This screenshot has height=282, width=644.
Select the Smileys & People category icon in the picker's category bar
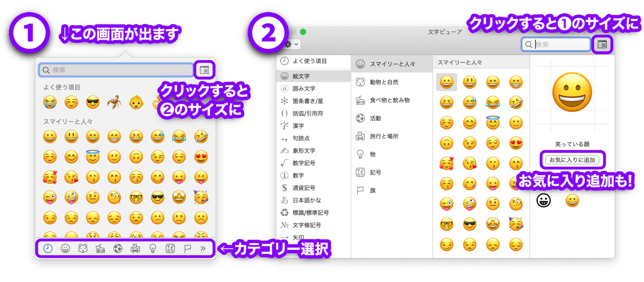point(65,248)
